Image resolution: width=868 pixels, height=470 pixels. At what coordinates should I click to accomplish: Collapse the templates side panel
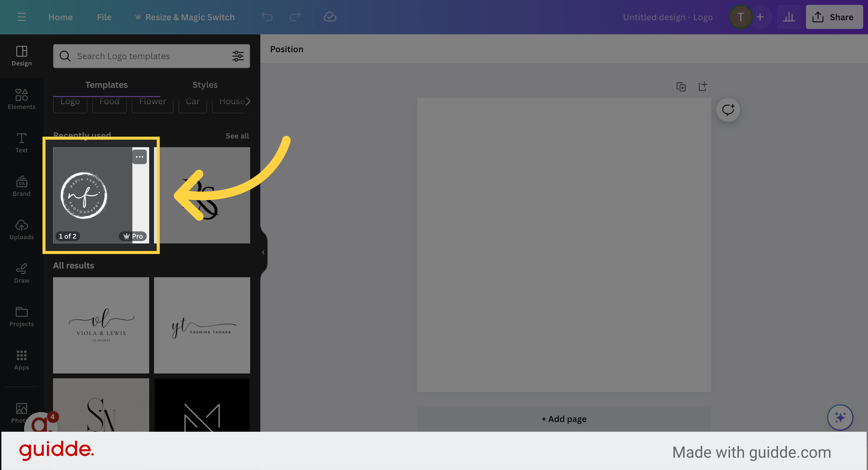pyautogui.click(x=263, y=252)
